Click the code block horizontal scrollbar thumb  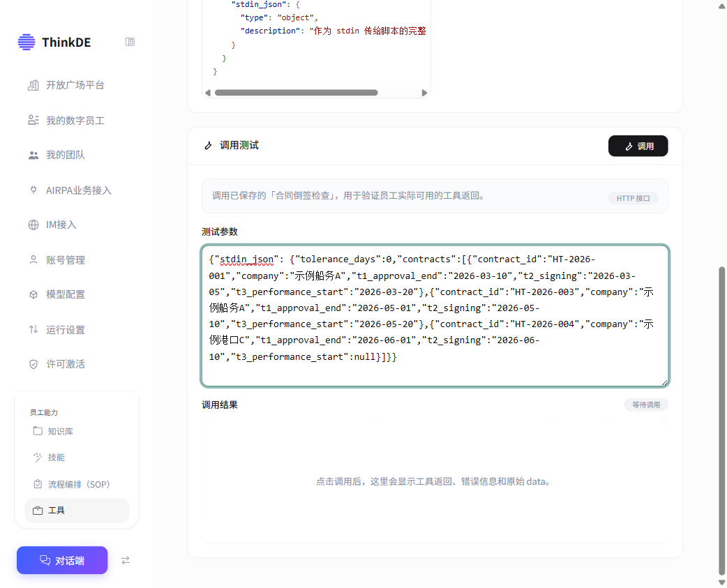(297, 93)
